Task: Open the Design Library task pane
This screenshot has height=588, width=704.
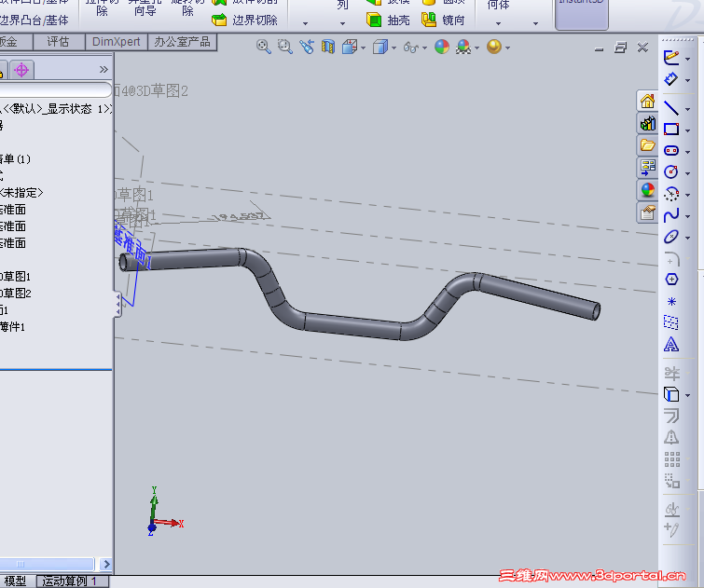Action: pos(647,123)
